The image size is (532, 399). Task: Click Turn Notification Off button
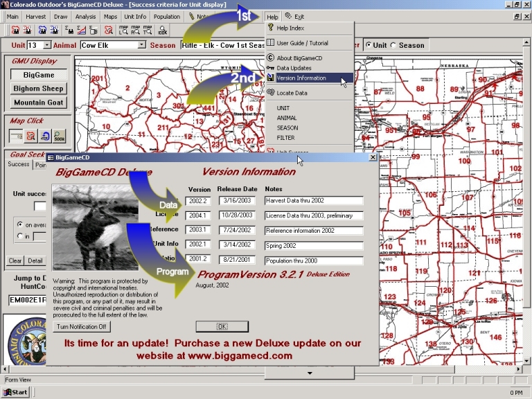[x=82, y=327]
